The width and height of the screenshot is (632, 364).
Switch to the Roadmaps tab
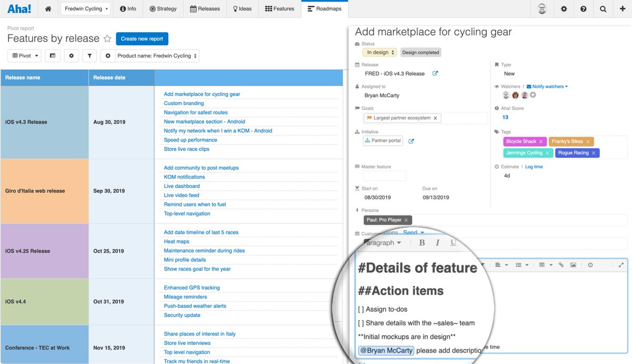coord(324,9)
